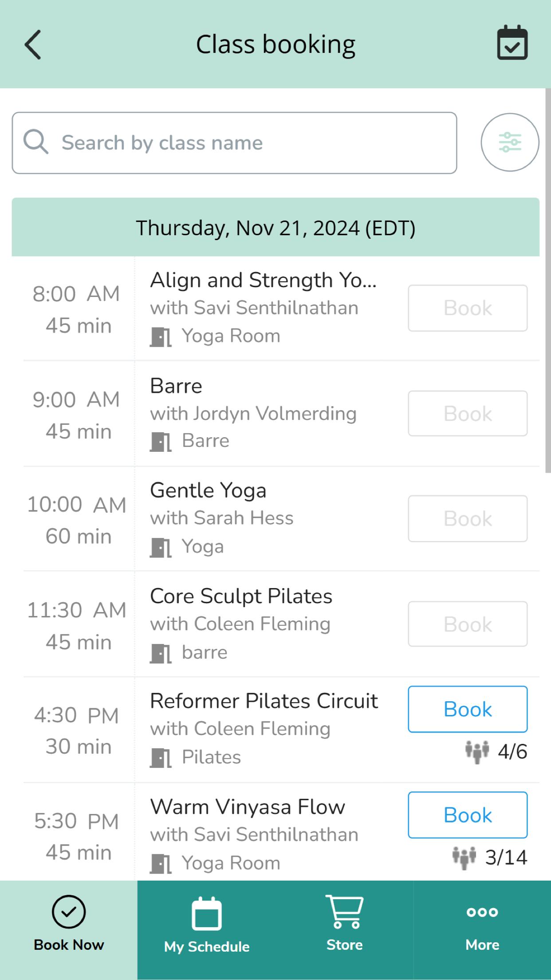551x980 pixels.
Task: Book the Warm Vinyasa Flow class
Action: pos(468,815)
